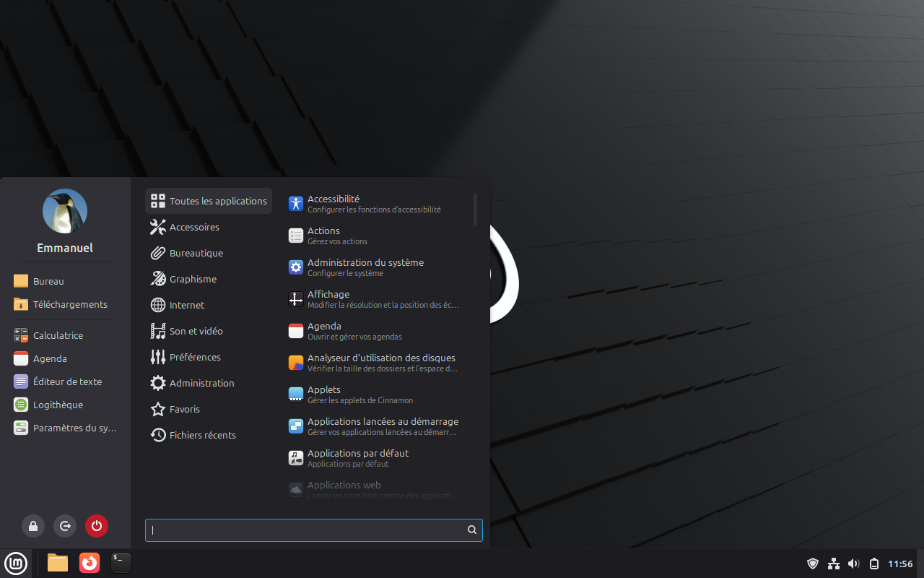924x578 pixels.
Task: Select the Son et vidéo category
Action: (209, 331)
